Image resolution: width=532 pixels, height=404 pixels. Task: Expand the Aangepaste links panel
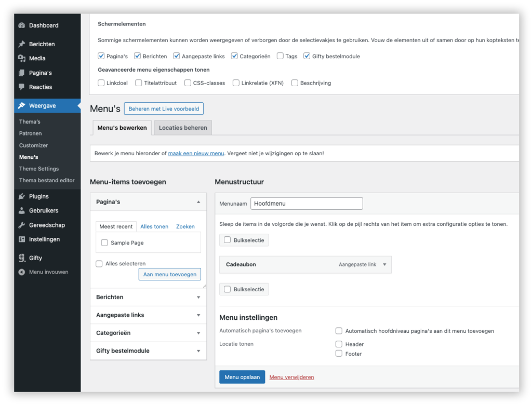148,315
